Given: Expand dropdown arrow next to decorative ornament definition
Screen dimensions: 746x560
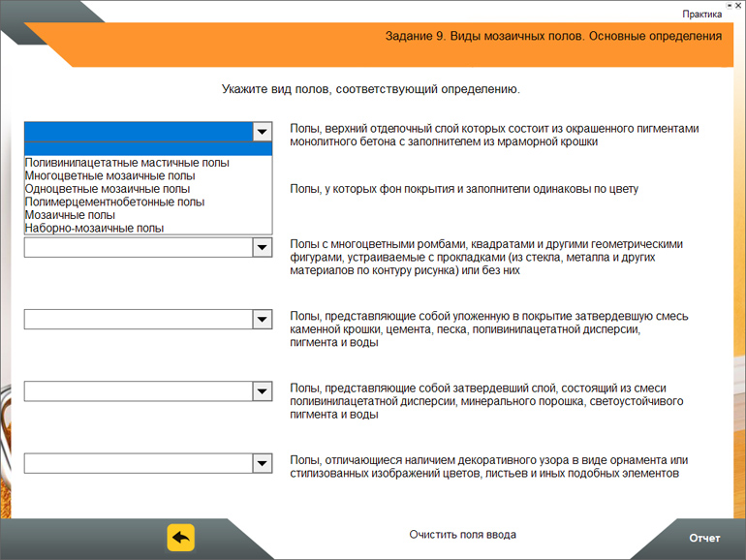Looking at the screenshot, I should 262,463.
